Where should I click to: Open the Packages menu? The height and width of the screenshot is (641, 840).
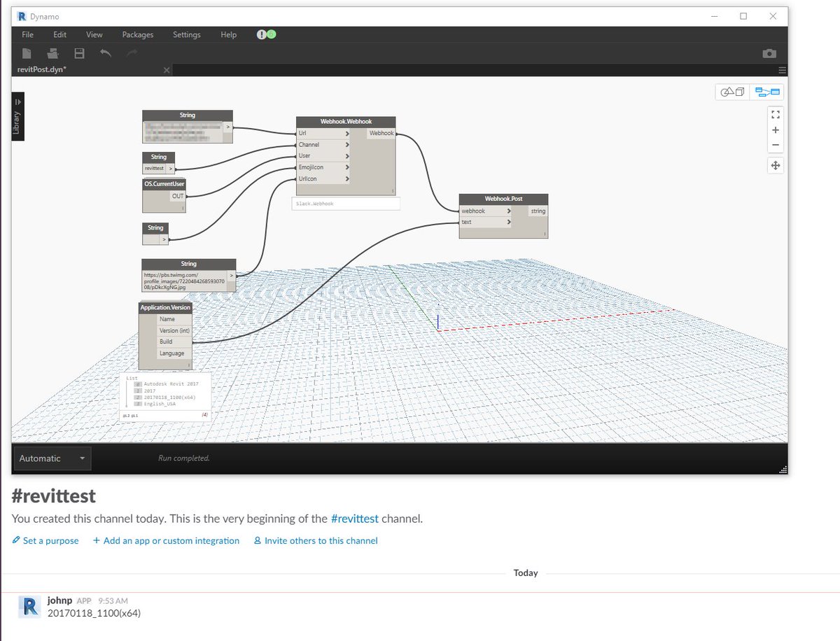pos(138,34)
